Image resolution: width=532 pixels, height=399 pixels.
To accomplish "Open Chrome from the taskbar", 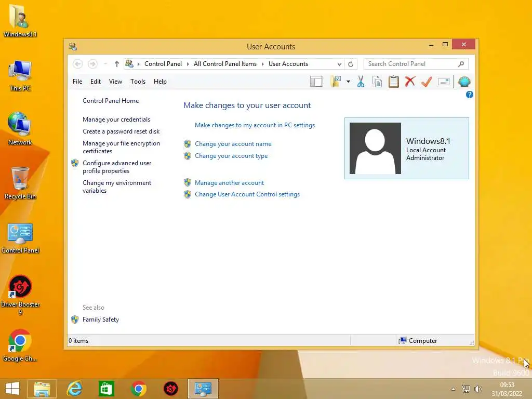I will (x=138, y=389).
